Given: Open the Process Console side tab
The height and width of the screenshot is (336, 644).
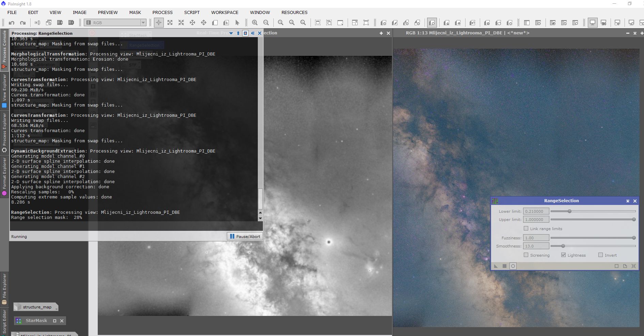Looking at the screenshot, I should click(x=4, y=49).
